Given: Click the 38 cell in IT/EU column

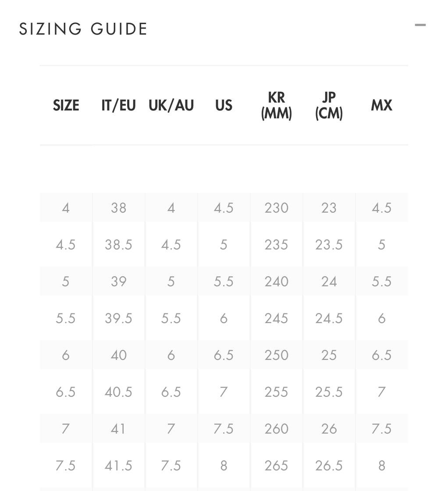Looking at the screenshot, I should coord(118,207).
